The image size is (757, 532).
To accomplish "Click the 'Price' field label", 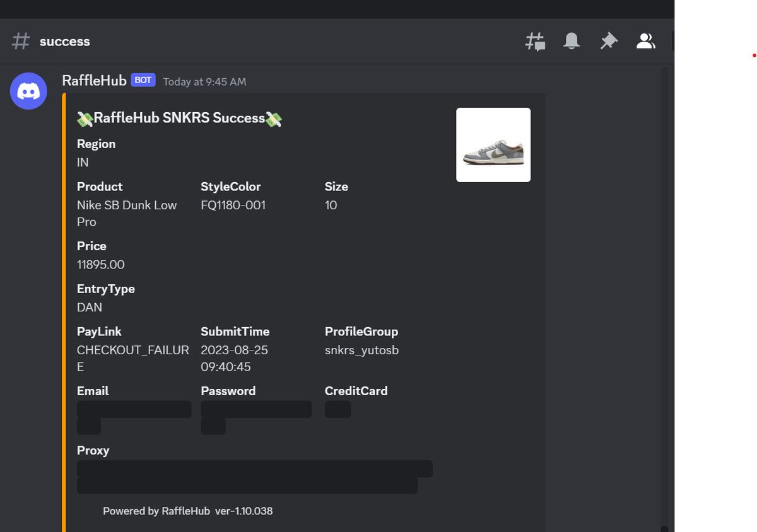I will point(91,246).
